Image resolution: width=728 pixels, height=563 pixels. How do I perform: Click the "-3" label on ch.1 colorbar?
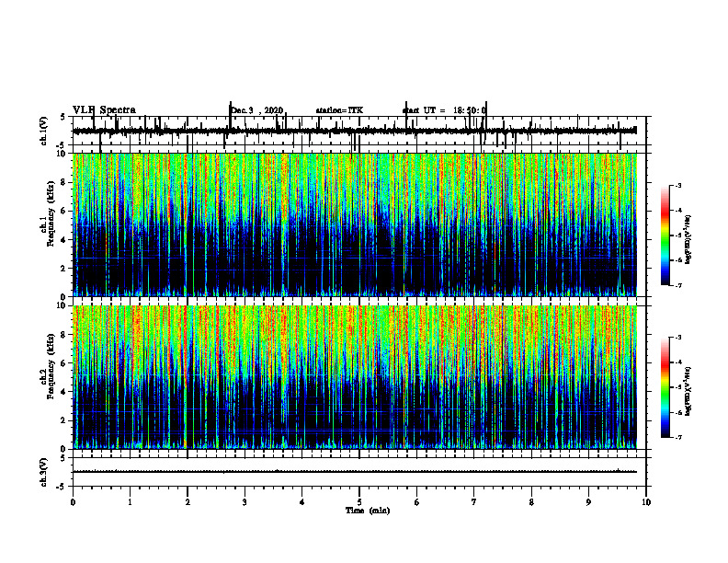pyautogui.click(x=677, y=186)
